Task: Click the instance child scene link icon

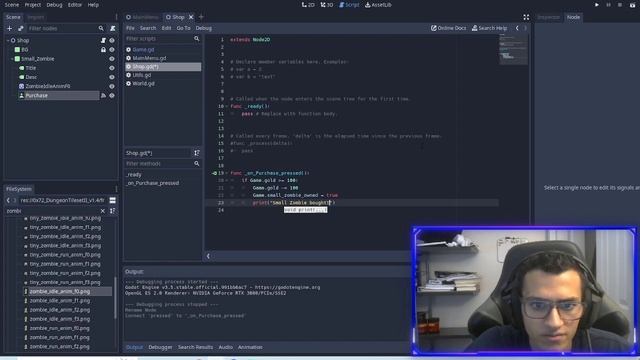Action: 20,28
